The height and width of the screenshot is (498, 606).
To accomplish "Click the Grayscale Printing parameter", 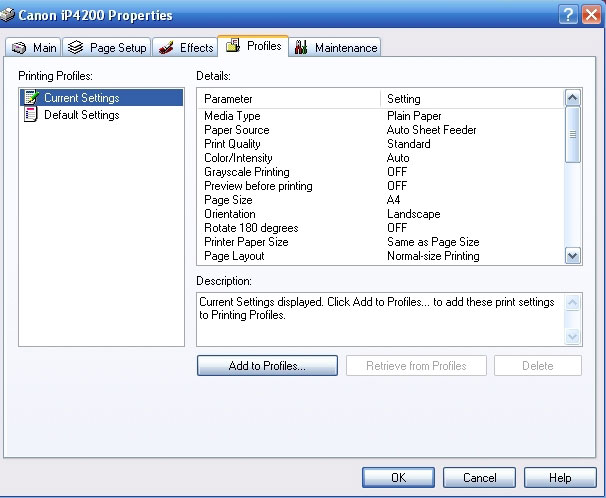I will (247, 172).
